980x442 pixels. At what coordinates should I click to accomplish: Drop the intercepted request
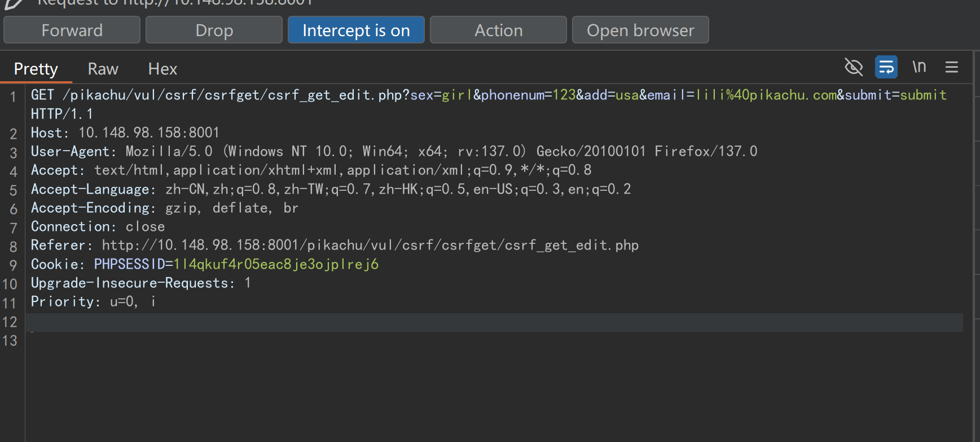click(x=214, y=30)
